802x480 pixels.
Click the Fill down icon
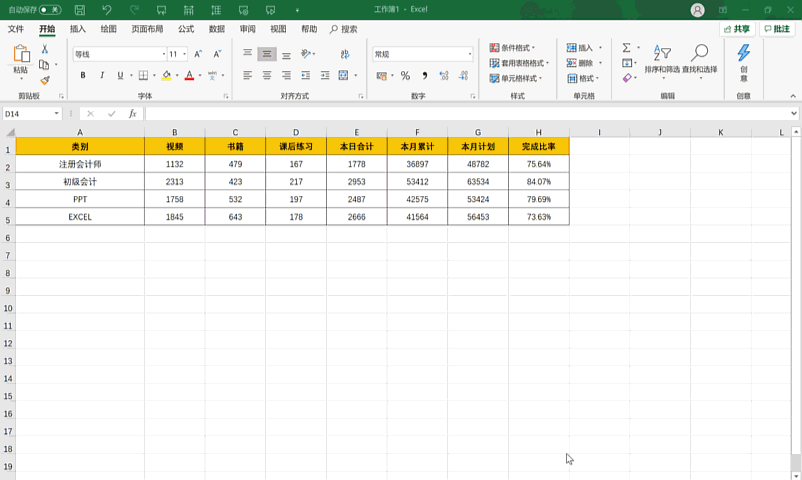tap(627, 63)
